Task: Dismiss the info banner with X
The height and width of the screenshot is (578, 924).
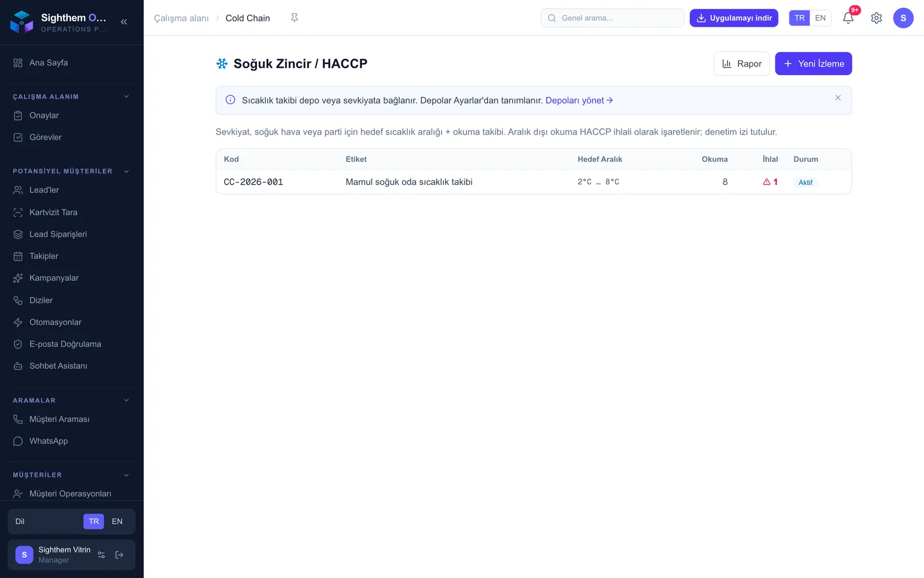Action: (838, 98)
